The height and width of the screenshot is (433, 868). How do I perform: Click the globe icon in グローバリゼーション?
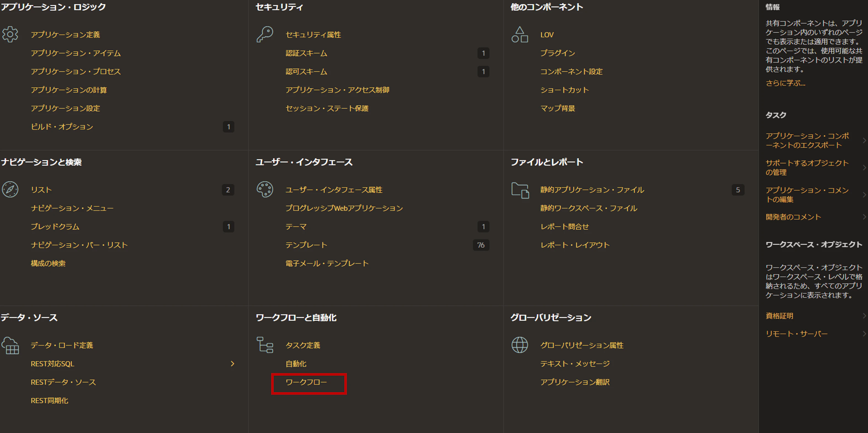(520, 344)
